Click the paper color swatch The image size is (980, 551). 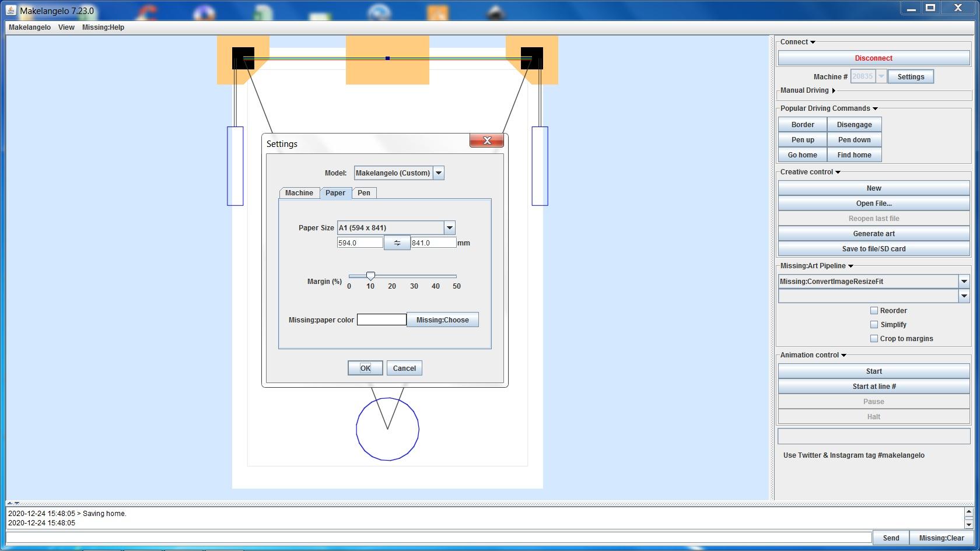tap(381, 320)
